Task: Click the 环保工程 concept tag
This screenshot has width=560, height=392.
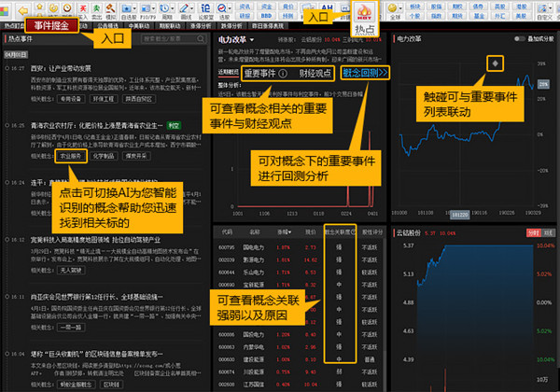Action: 104,99
